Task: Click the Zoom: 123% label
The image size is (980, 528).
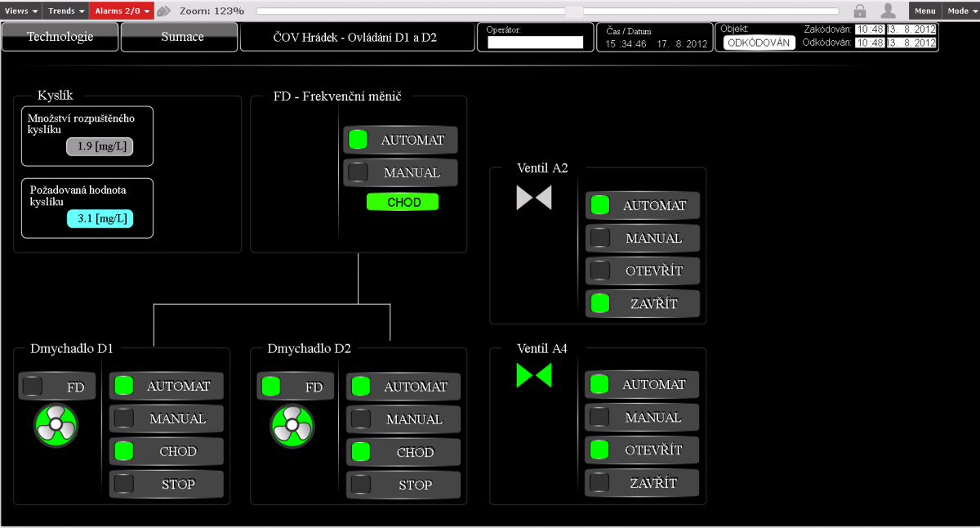Action: tap(212, 11)
